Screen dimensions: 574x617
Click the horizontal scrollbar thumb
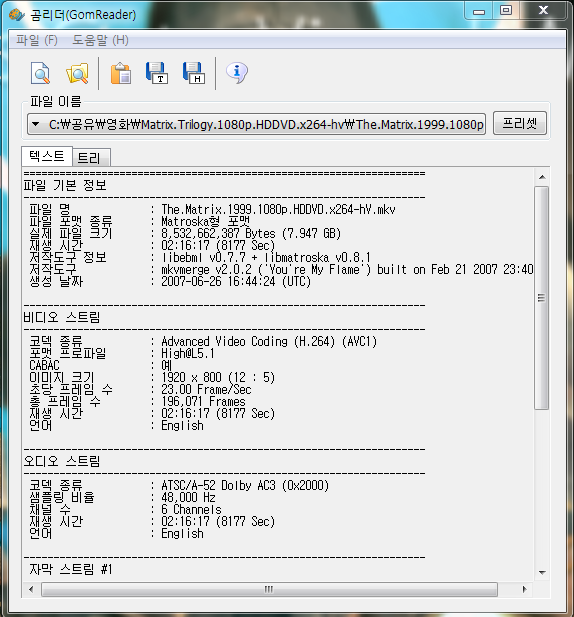(269, 589)
